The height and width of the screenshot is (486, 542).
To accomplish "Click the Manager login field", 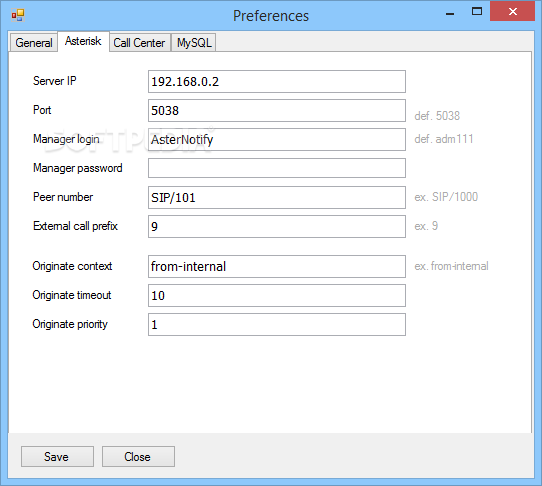I will click(277, 140).
